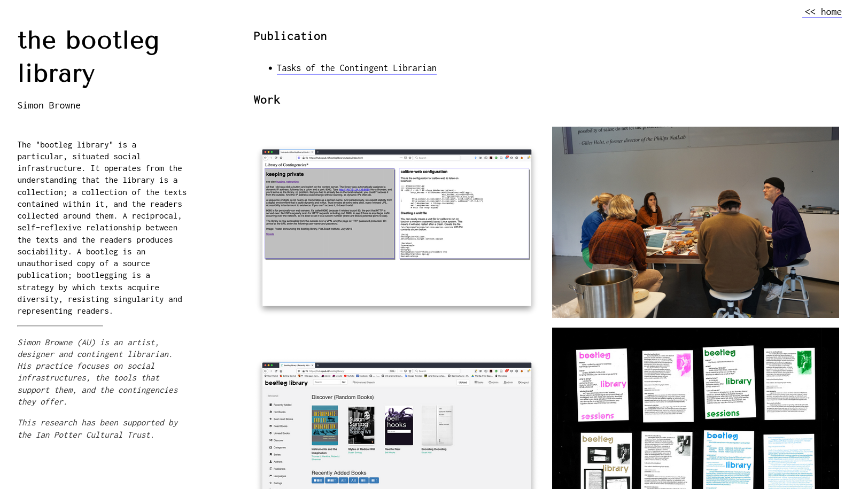
Task: Click the bootleg library search input field
Action: click(x=325, y=382)
